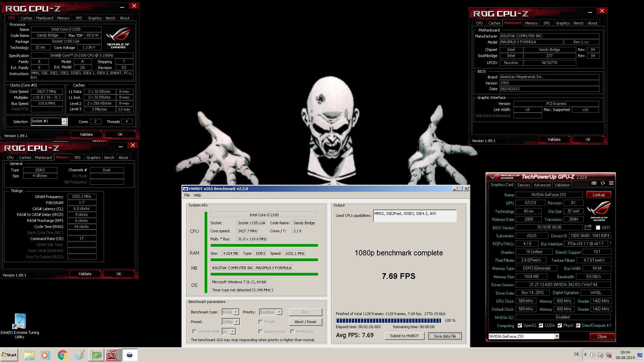This screenshot has height=362, width=644.
Task: Show hidden tray icons with the double arrow
Action: [585, 355]
